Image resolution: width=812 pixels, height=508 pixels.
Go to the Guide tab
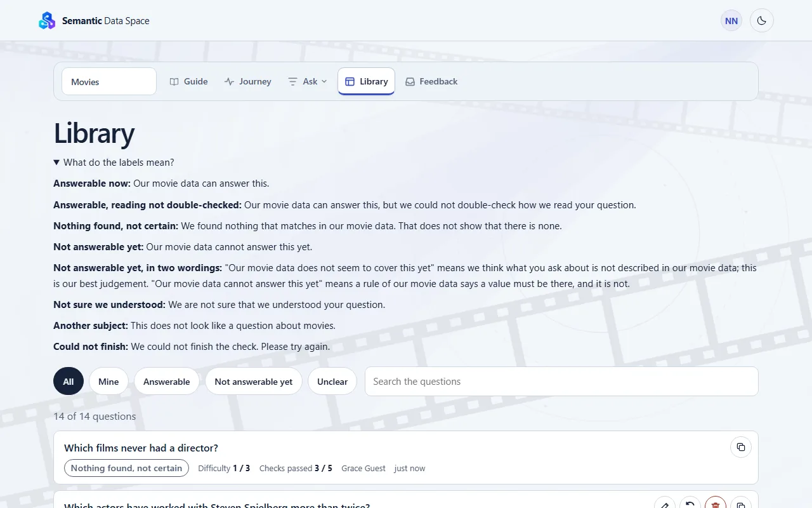pos(189,81)
